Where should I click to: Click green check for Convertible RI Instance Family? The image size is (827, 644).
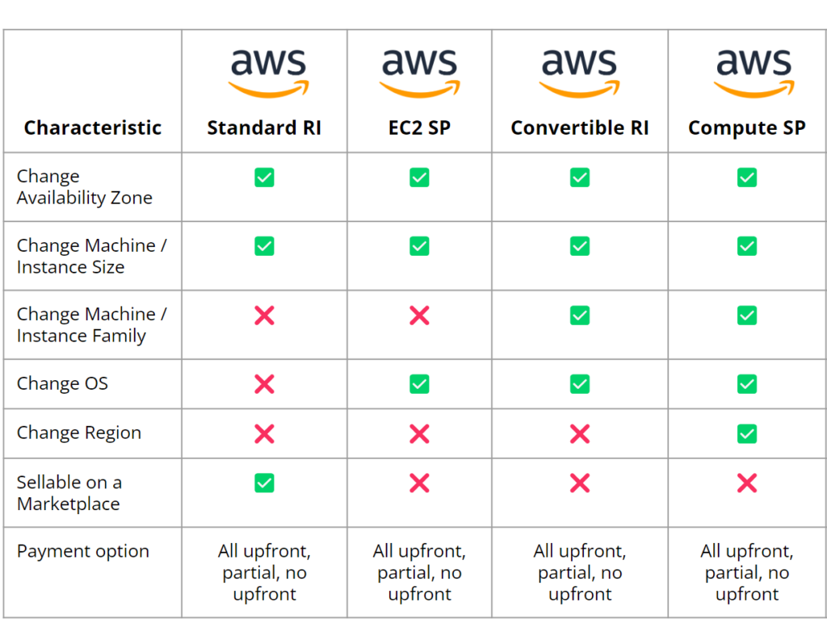tap(579, 316)
